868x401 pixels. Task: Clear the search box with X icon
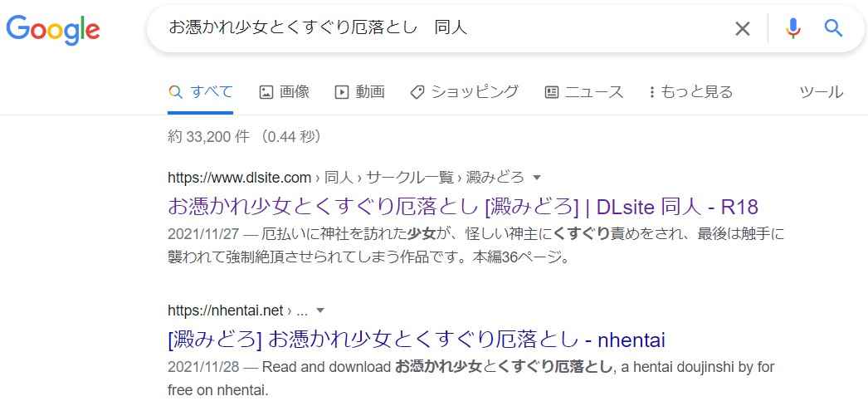click(x=743, y=28)
